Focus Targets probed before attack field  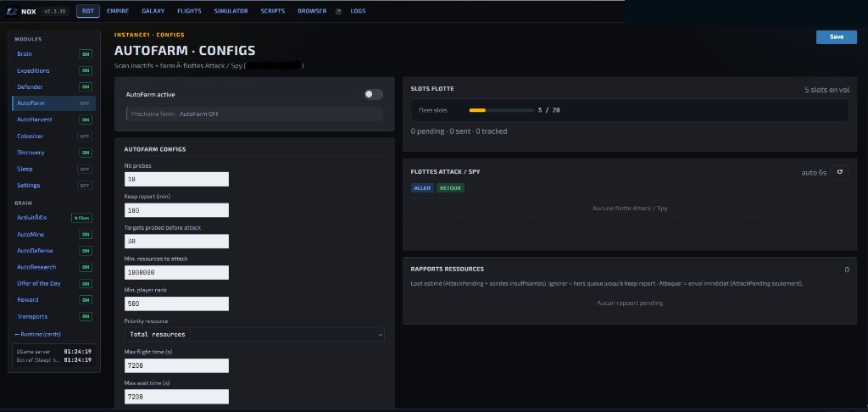[x=176, y=242]
